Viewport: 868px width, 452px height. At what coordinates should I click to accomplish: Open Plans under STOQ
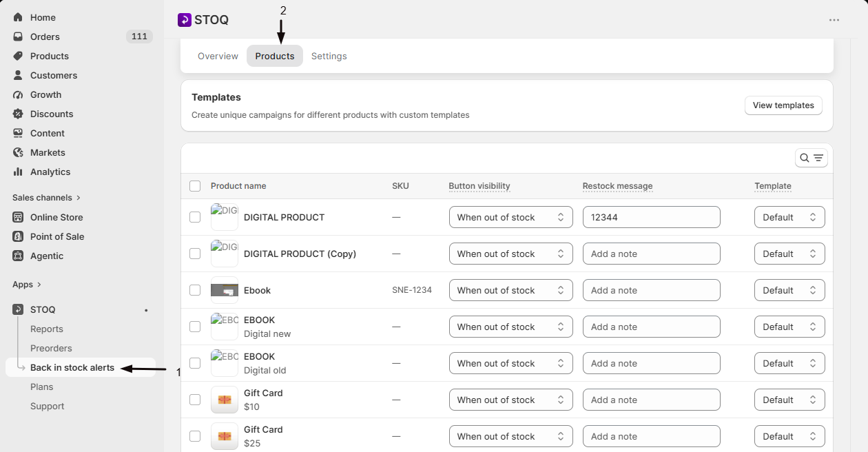(42, 387)
